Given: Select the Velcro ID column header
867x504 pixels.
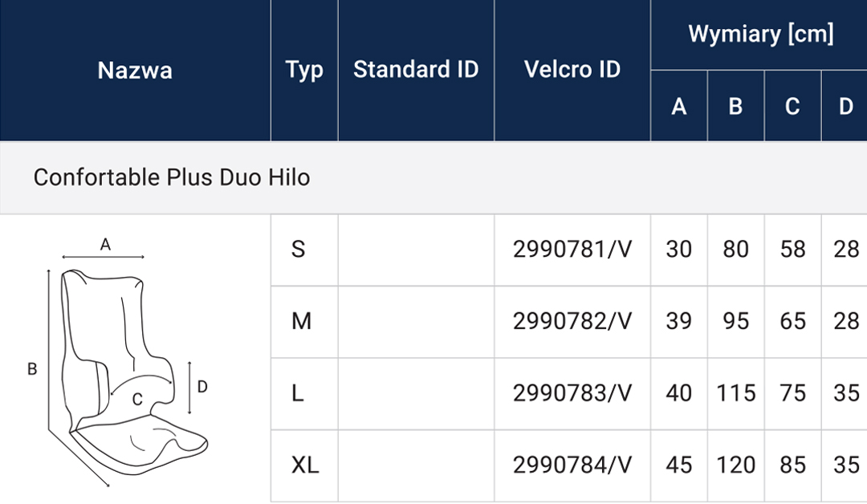Looking at the screenshot, I should click(x=572, y=70).
